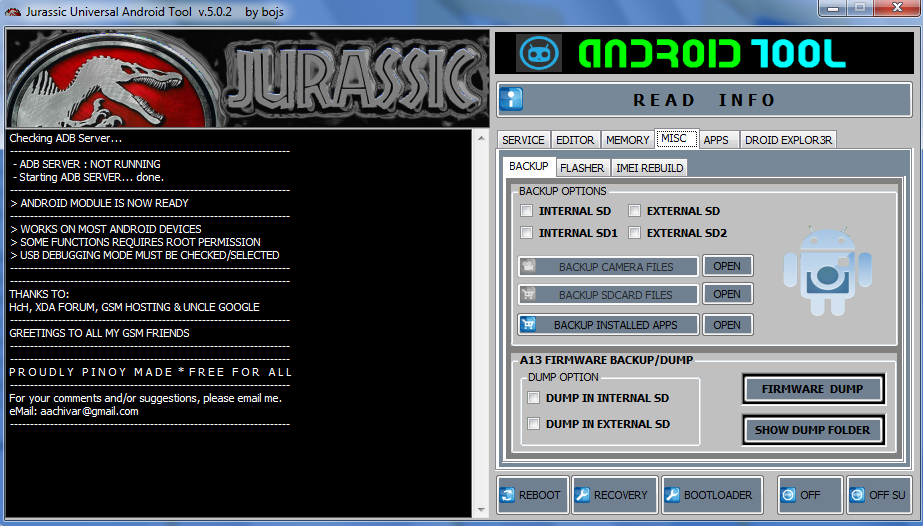Click the OFF button

click(x=809, y=495)
